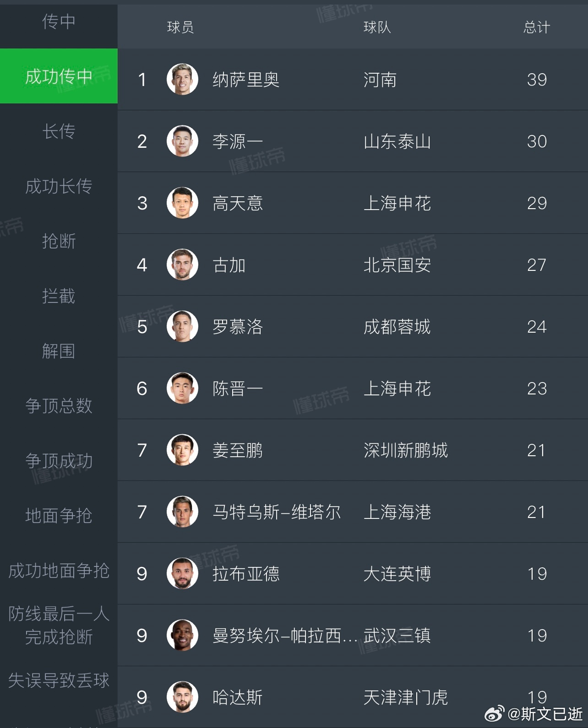The height and width of the screenshot is (728, 588).
Task: Choose 失误导致丢球 stat category
Action: coord(59,680)
